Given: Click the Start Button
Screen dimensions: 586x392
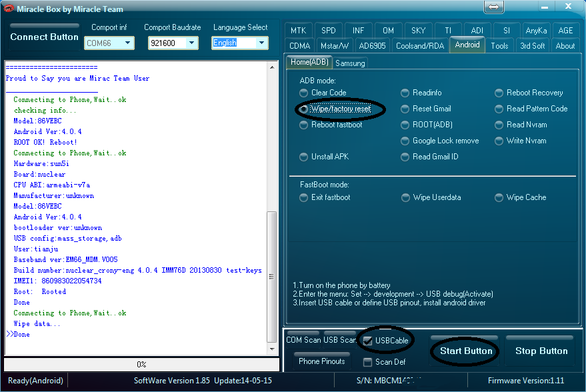Looking at the screenshot, I should [x=465, y=351].
